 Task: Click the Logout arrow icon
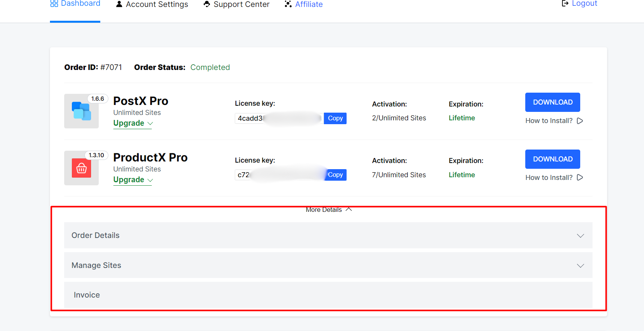pos(565,3)
